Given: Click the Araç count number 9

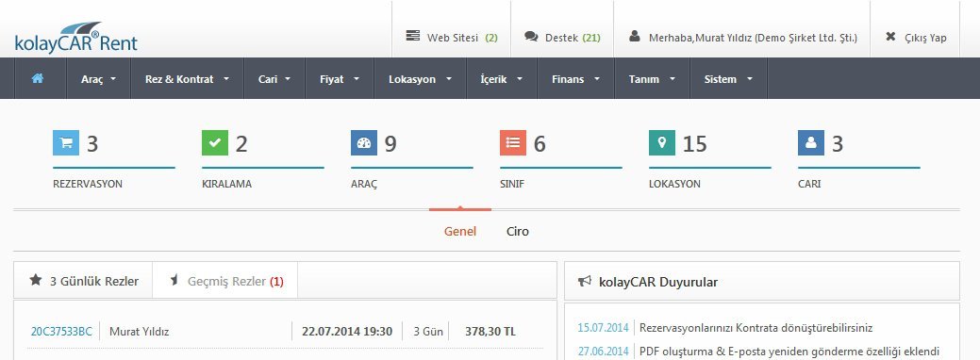Looking at the screenshot, I should click(x=390, y=144).
